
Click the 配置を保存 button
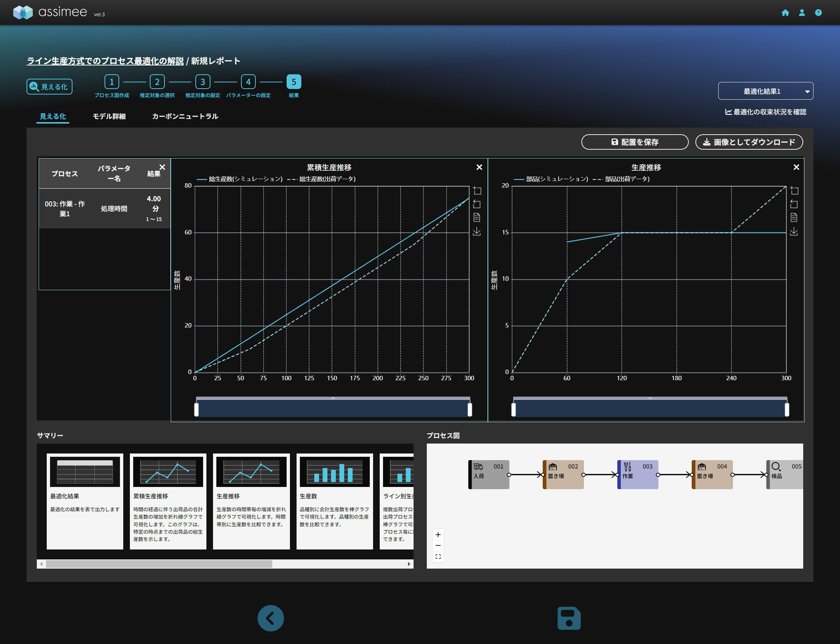(x=634, y=142)
